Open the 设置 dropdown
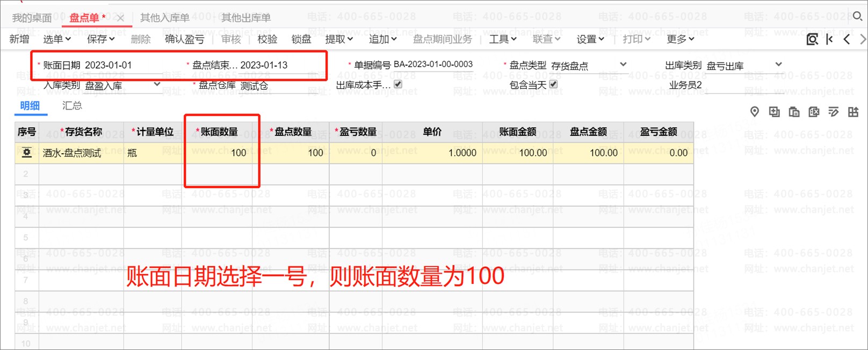Image resolution: width=868 pixels, height=350 pixels. [x=590, y=39]
